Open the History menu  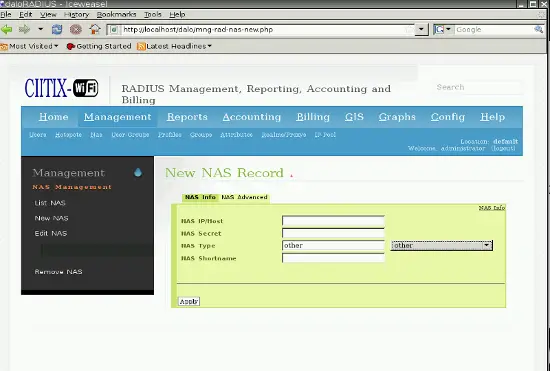click(x=76, y=14)
